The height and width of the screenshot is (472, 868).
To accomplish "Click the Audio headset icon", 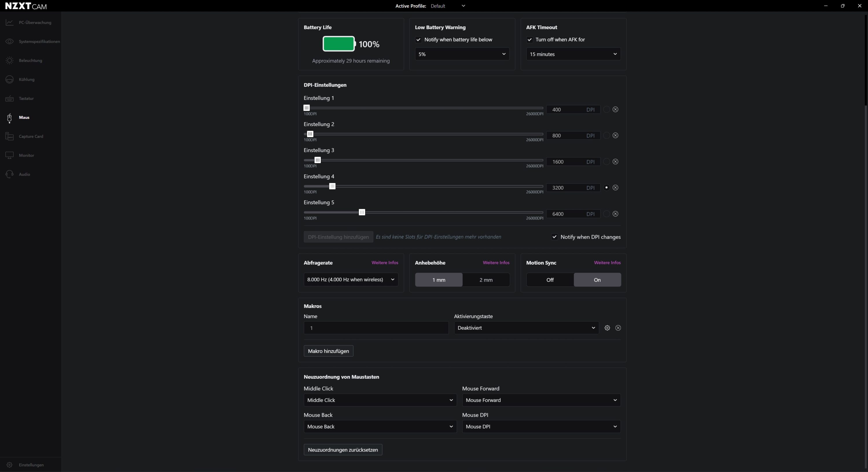I will tap(10, 174).
